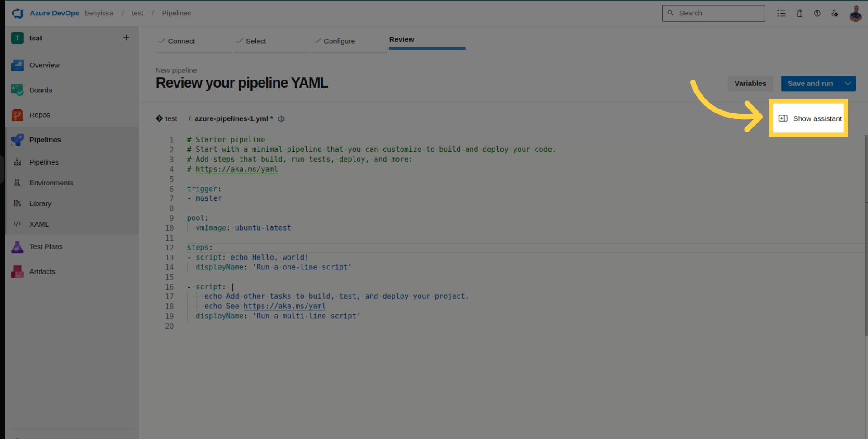Image resolution: width=868 pixels, height=439 pixels.
Task: Open the Artifacts section icon
Action: click(17, 272)
